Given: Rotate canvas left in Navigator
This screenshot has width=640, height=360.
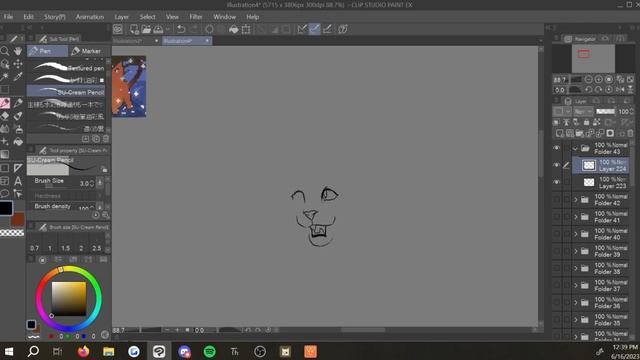Looking at the screenshot, I should point(589,90).
